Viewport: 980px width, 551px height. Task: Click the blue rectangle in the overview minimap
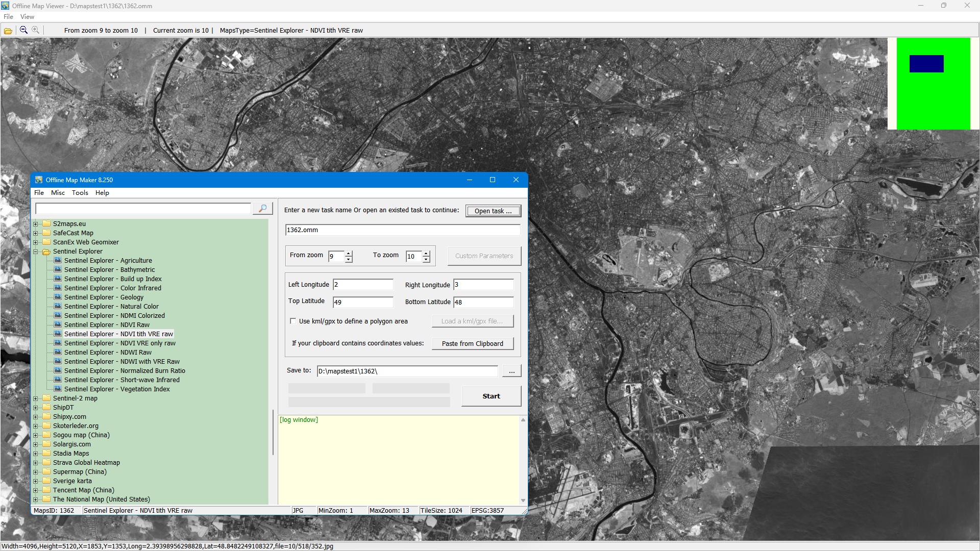926,64
